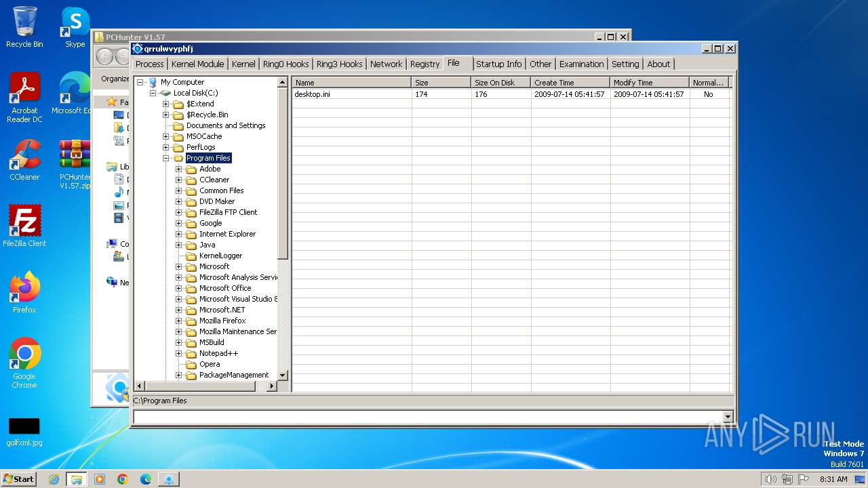
Task: Sort by the Modify Time column
Action: coord(650,82)
